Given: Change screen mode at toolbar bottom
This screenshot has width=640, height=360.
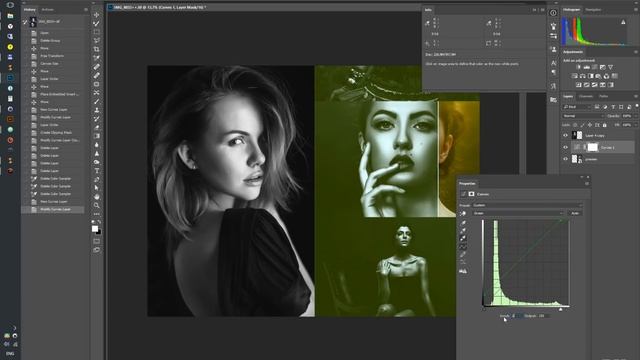Looking at the screenshot, I should click(97, 250).
